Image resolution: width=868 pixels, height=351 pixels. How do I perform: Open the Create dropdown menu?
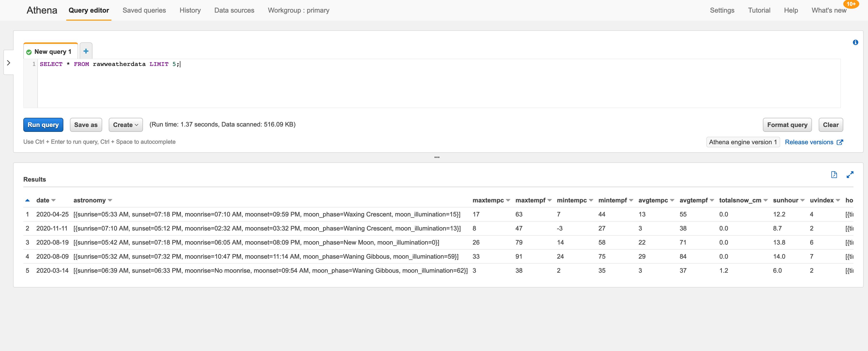[x=125, y=125]
